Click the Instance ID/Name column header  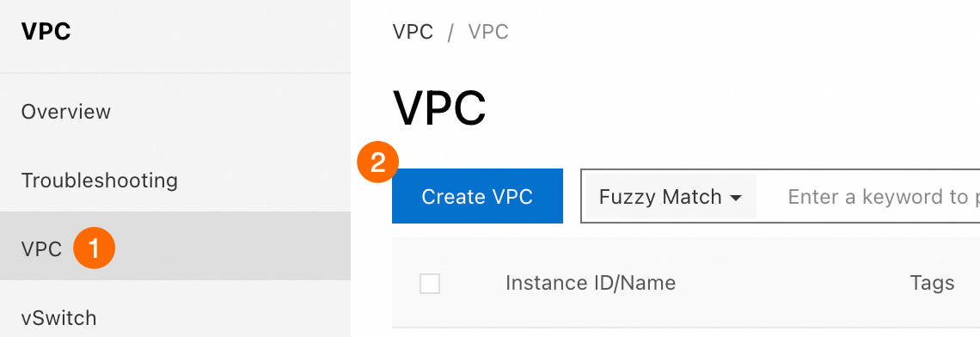591,283
